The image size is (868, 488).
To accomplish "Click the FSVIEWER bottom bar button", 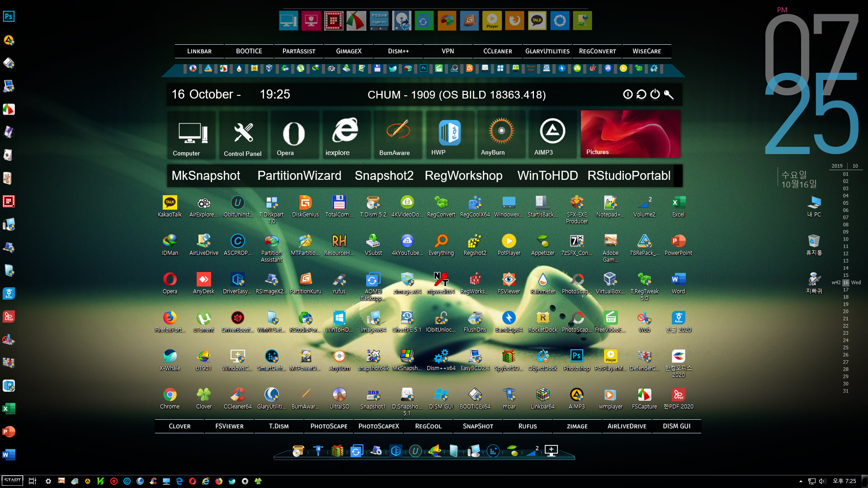I will (x=229, y=426).
